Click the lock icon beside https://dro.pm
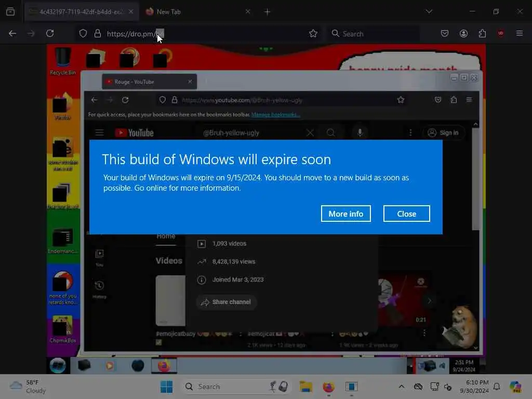The image size is (532, 399). [x=98, y=34]
